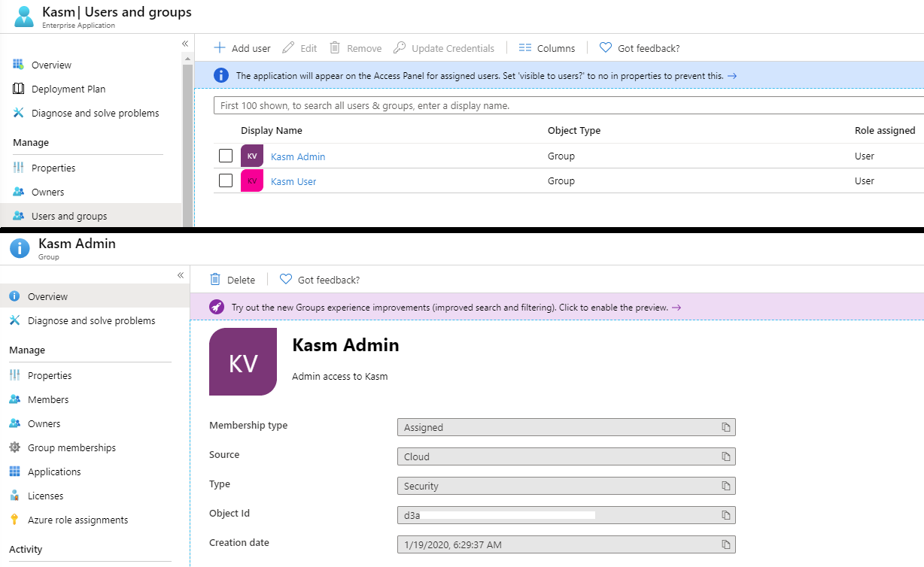Click the Columns toolbar icon

pos(525,48)
